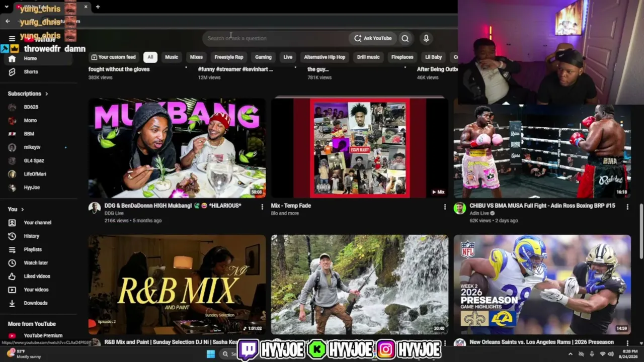This screenshot has width=644, height=362.
Task: Open options menu for Mix - Temp Fade
Action: click(445, 207)
